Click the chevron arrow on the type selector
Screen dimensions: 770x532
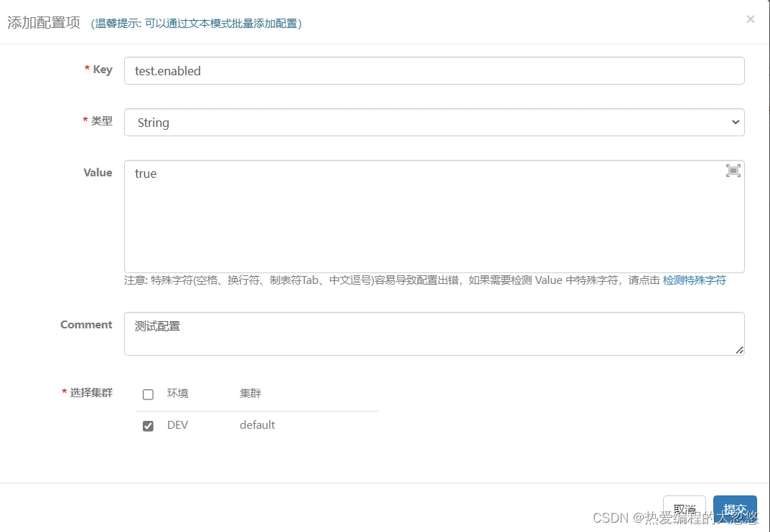click(735, 122)
